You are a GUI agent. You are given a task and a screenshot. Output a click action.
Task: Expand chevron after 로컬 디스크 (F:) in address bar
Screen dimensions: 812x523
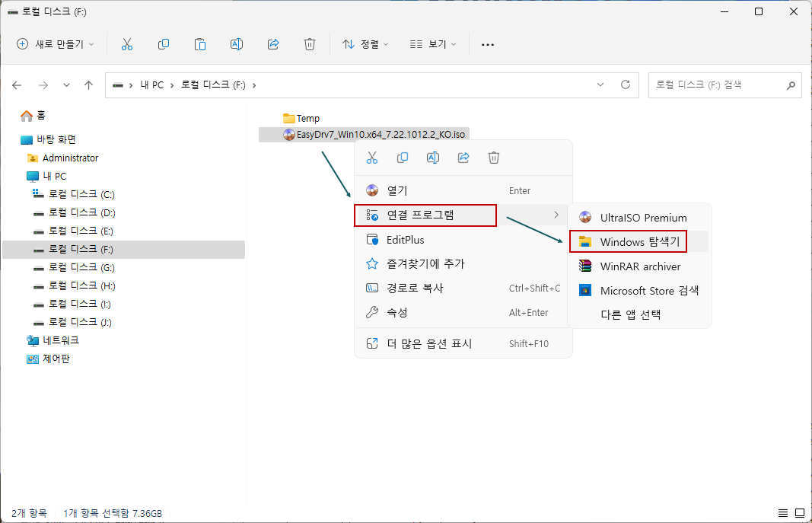tap(253, 85)
